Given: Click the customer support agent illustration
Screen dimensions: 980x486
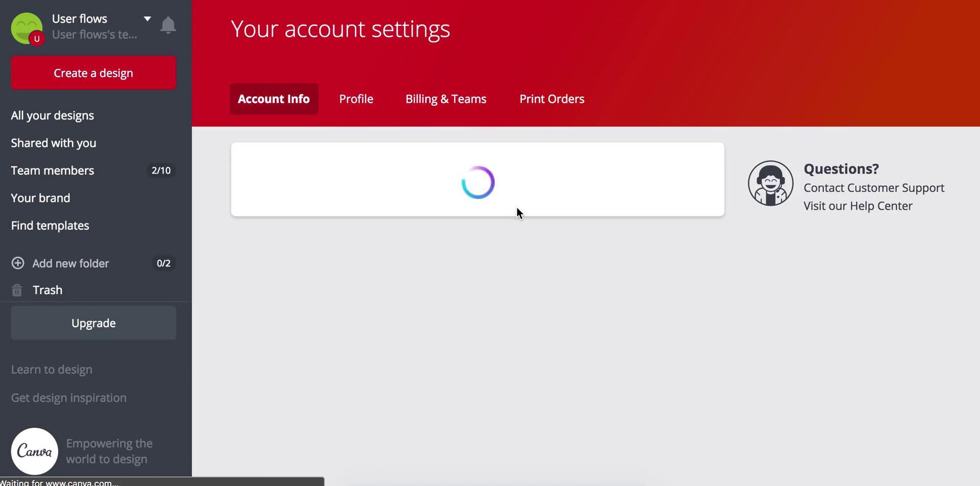Looking at the screenshot, I should [x=771, y=183].
